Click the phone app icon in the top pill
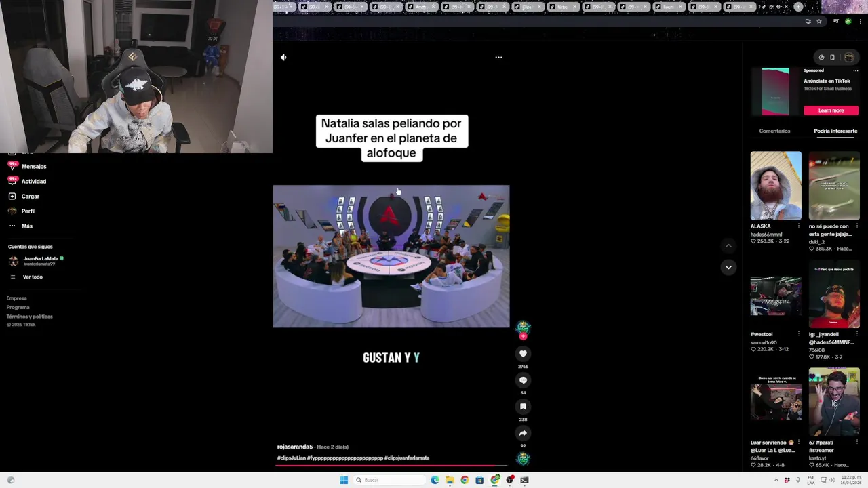The image size is (868, 488). pos(833,58)
